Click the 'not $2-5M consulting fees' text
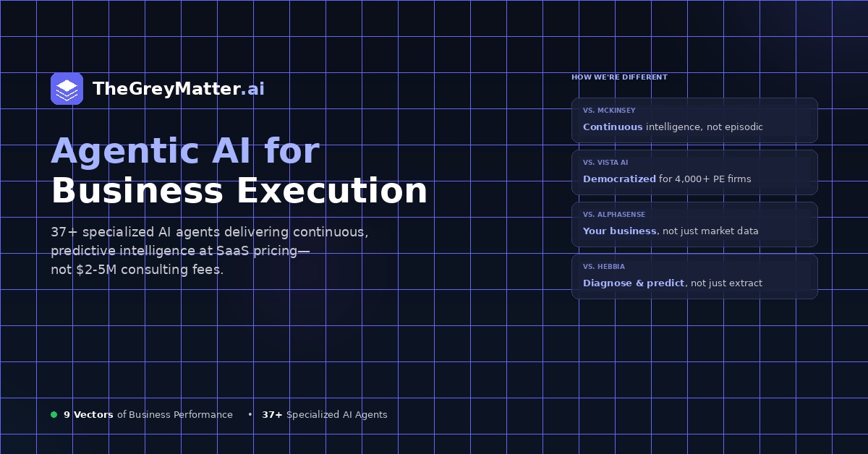Screen dimensions: 868x454 pos(137,270)
